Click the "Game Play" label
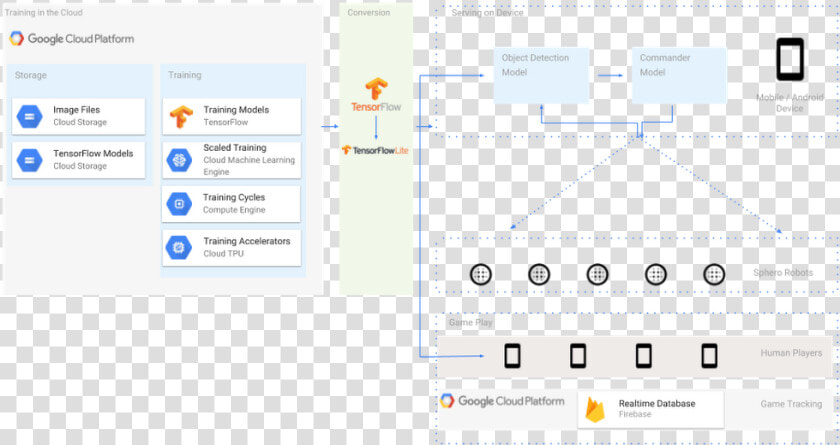This screenshot has width=840, height=445. click(470, 322)
